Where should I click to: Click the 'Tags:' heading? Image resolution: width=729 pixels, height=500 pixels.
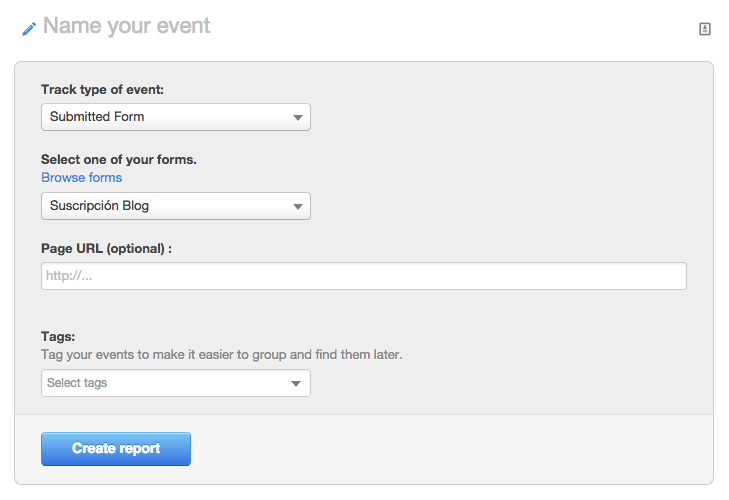point(58,336)
